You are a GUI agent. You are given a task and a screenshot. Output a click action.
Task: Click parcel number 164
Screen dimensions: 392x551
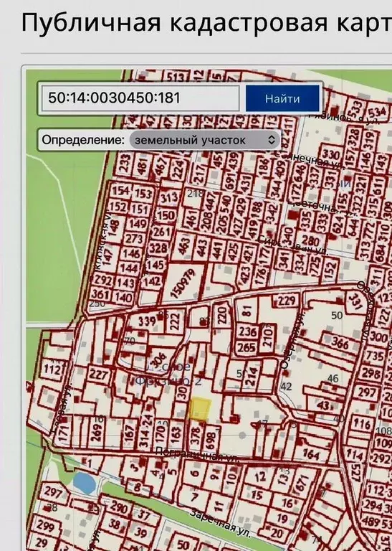[311, 454]
